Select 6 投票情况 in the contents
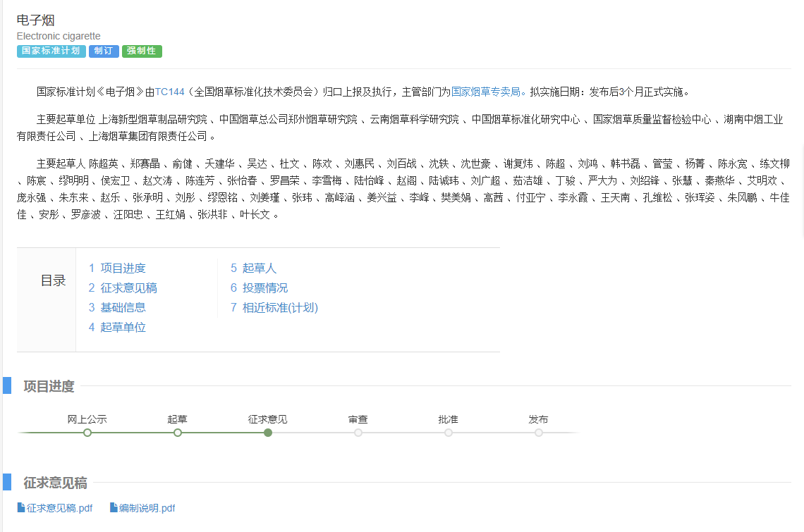The height and width of the screenshot is (532, 804). (259, 288)
